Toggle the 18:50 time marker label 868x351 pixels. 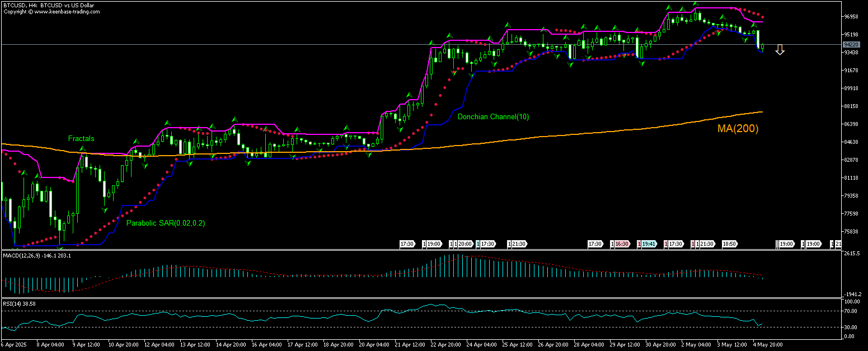729,244
